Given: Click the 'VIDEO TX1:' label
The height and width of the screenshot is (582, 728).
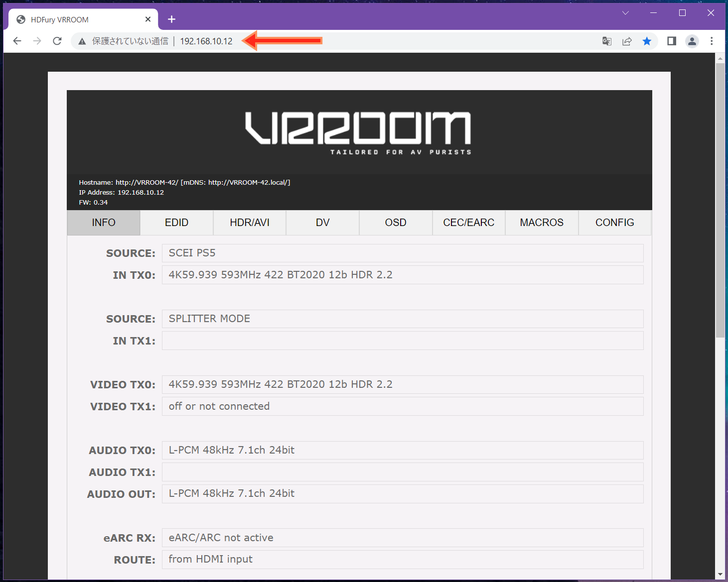Looking at the screenshot, I should click(x=123, y=406).
